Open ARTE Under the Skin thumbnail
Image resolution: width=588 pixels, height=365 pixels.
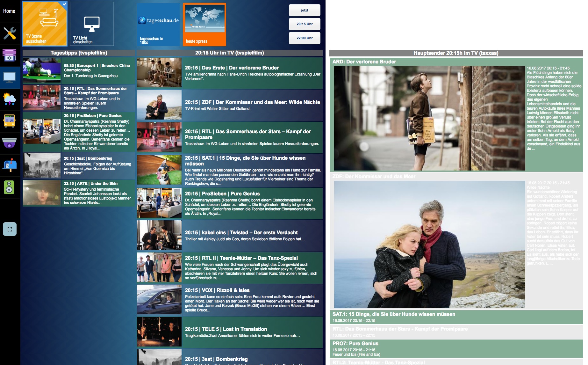point(42,193)
